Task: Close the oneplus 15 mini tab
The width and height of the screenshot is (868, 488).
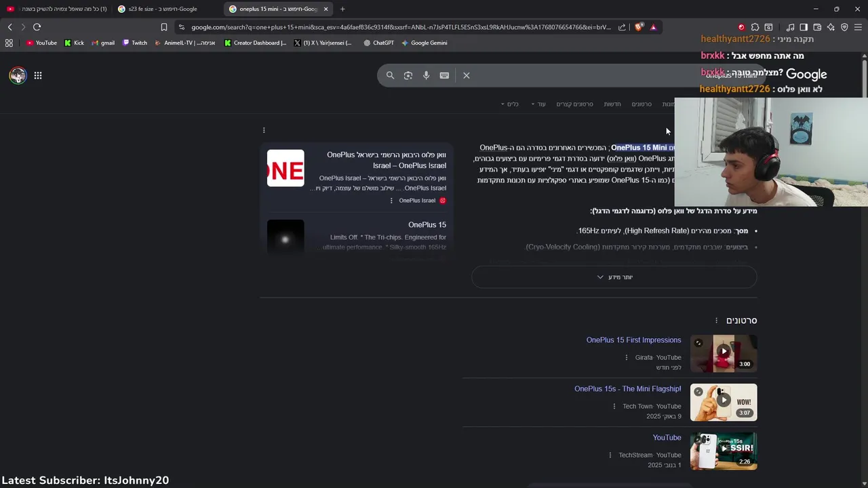Action: [x=325, y=9]
